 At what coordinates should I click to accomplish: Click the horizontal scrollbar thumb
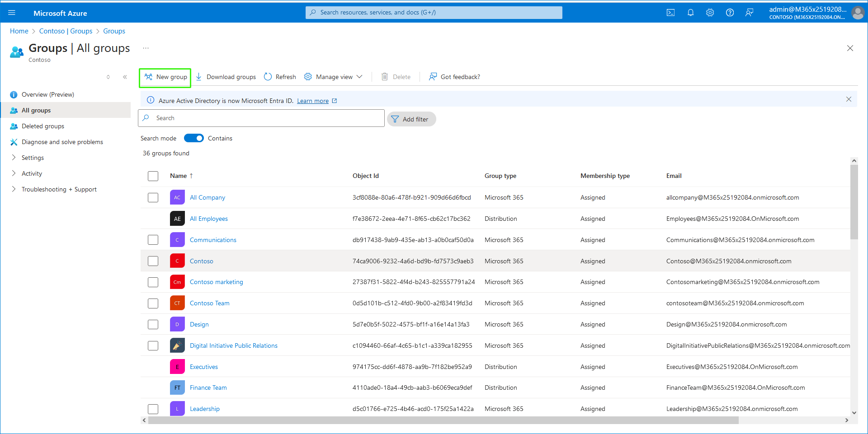[x=443, y=420]
